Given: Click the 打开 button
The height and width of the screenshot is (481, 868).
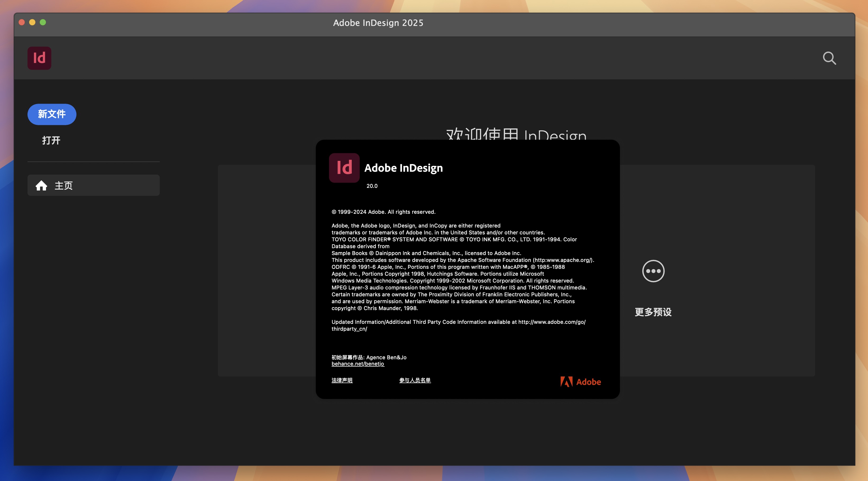Looking at the screenshot, I should coord(51,140).
